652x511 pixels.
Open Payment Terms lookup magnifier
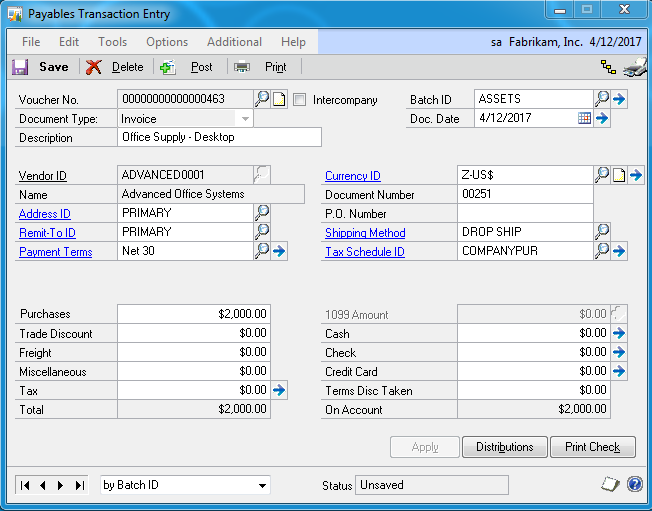pos(262,251)
